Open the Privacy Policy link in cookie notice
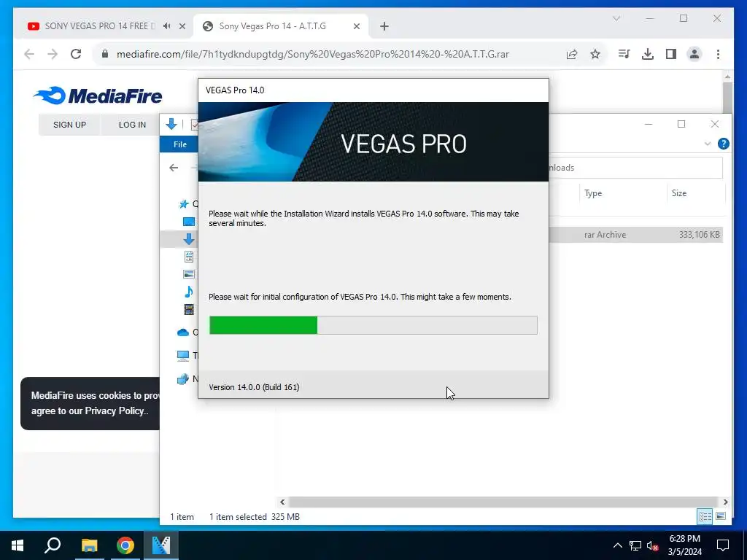Screen dimensions: 747x560 115,411
